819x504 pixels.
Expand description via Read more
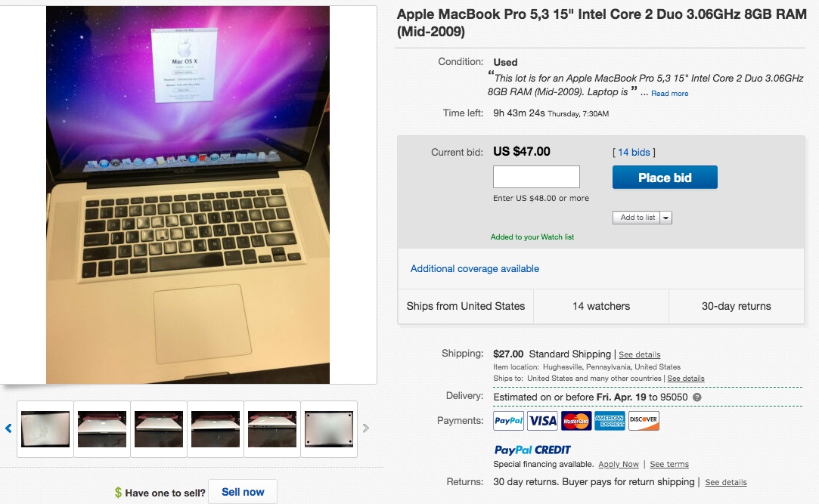(669, 94)
